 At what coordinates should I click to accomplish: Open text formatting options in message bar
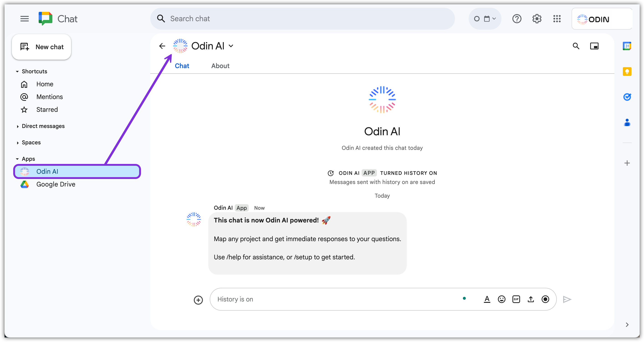487,299
